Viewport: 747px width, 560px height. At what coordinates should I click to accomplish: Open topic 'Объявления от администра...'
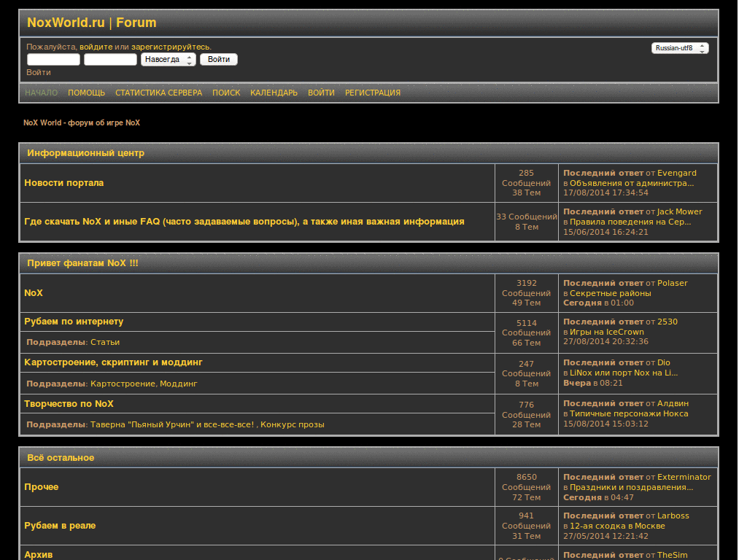coord(632,183)
